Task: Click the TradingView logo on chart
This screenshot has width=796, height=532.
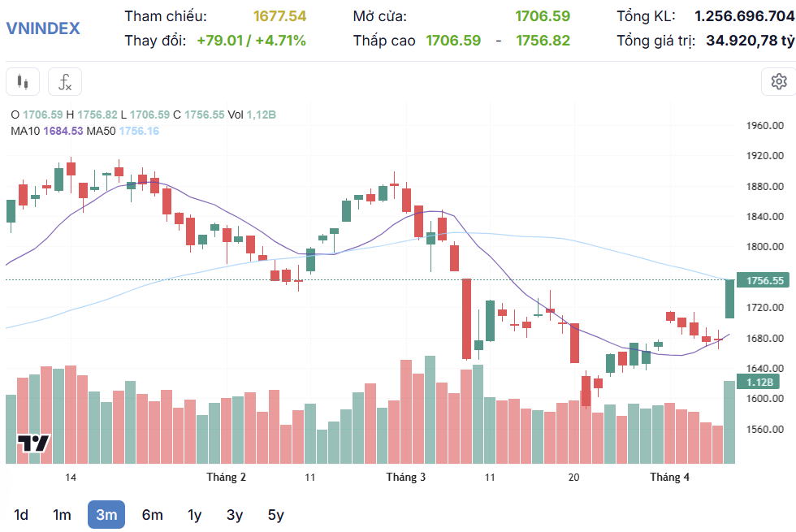Action: tap(34, 443)
